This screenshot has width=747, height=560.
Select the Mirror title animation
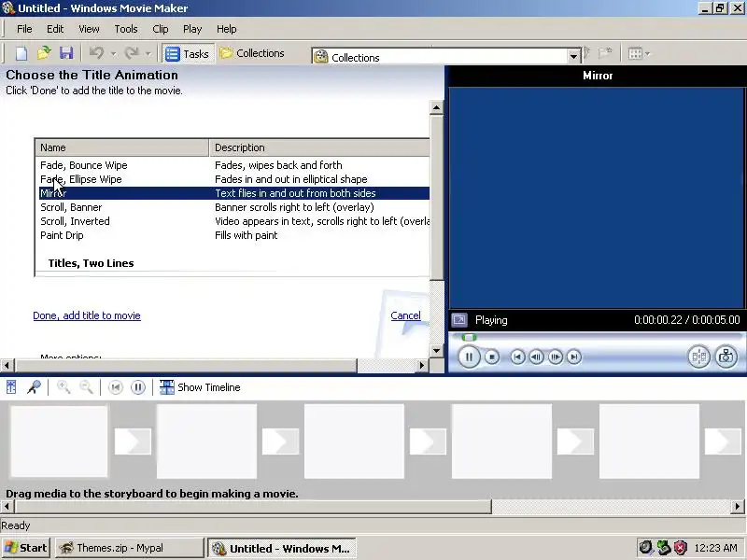[234, 193]
